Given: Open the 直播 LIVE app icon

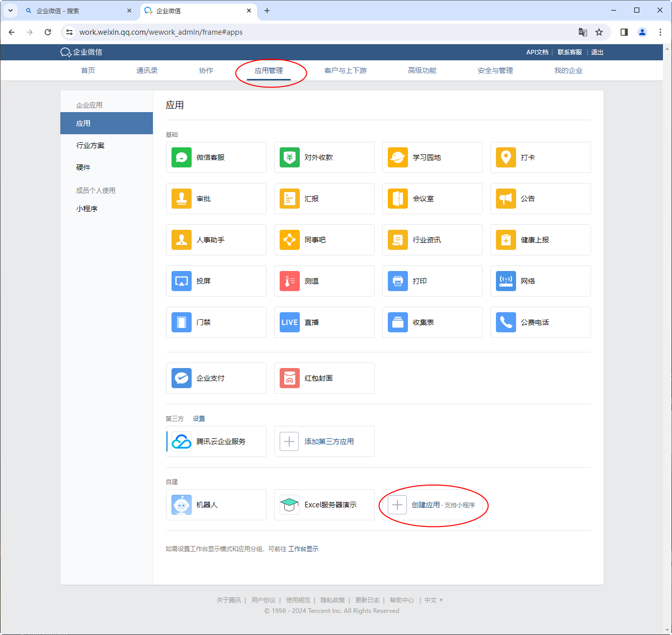Looking at the screenshot, I should tap(290, 322).
